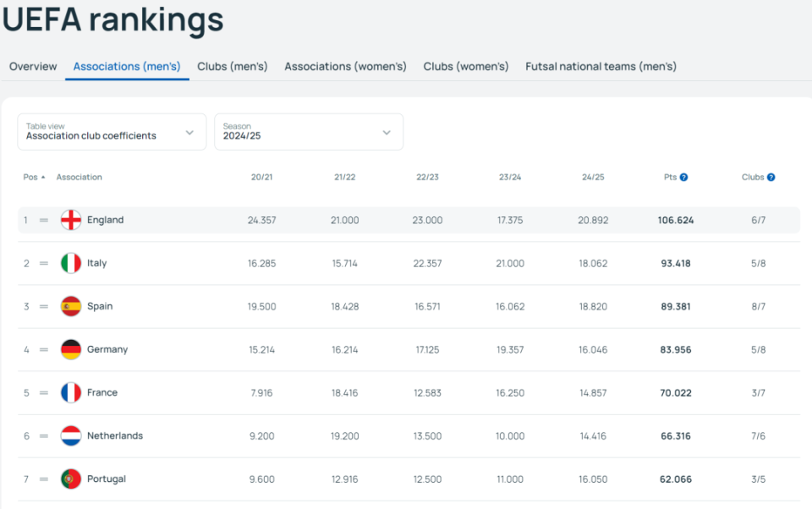The width and height of the screenshot is (812, 509).
Task: Click the Germany flag icon
Action: [71, 349]
